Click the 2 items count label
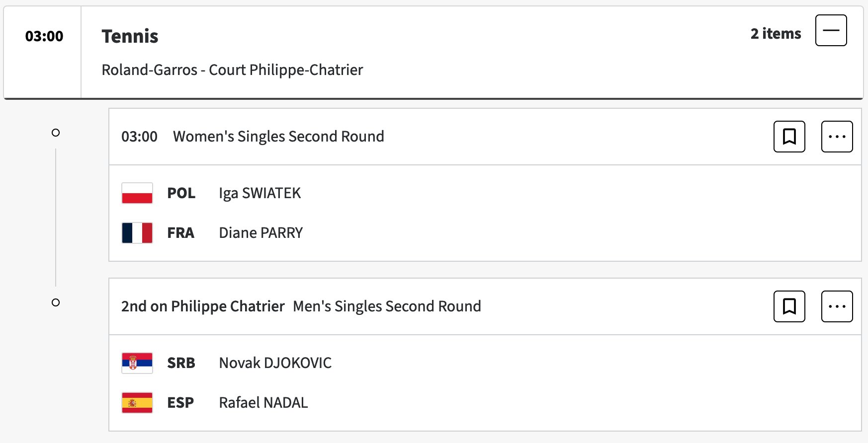This screenshot has width=868, height=443. tap(776, 33)
